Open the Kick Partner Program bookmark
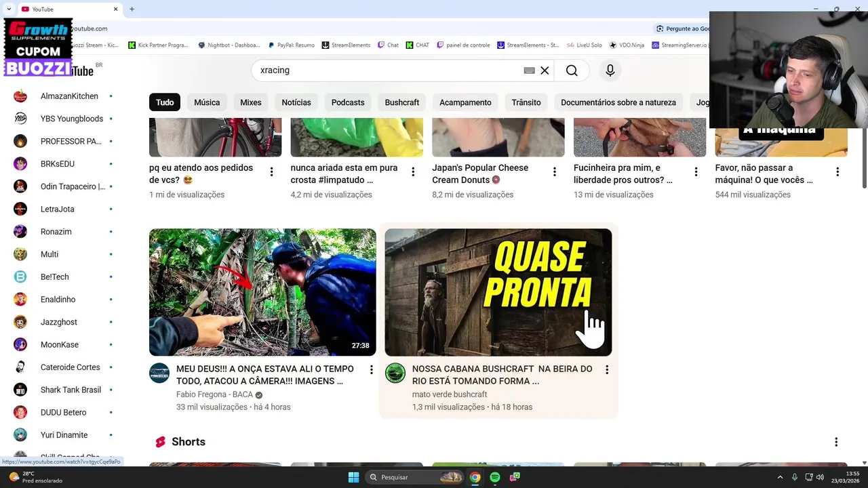This screenshot has width=868, height=488. click(x=158, y=45)
